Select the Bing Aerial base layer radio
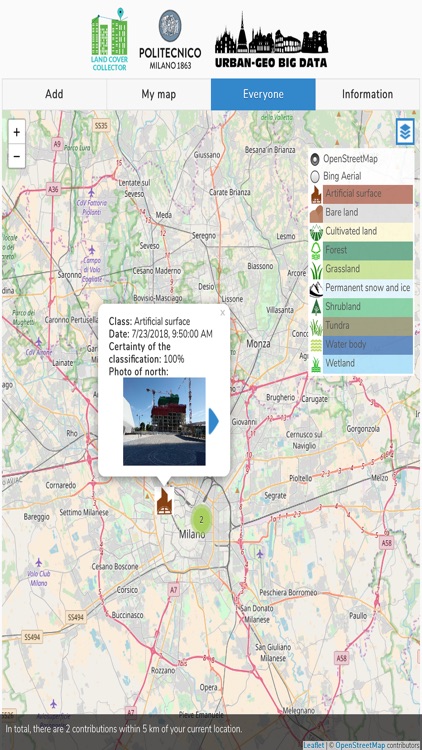Image resolution: width=422 pixels, height=750 pixels. [315, 176]
